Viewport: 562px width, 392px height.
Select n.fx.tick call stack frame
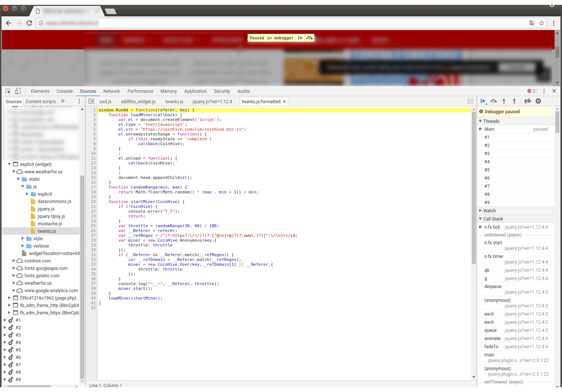(x=516, y=227)
